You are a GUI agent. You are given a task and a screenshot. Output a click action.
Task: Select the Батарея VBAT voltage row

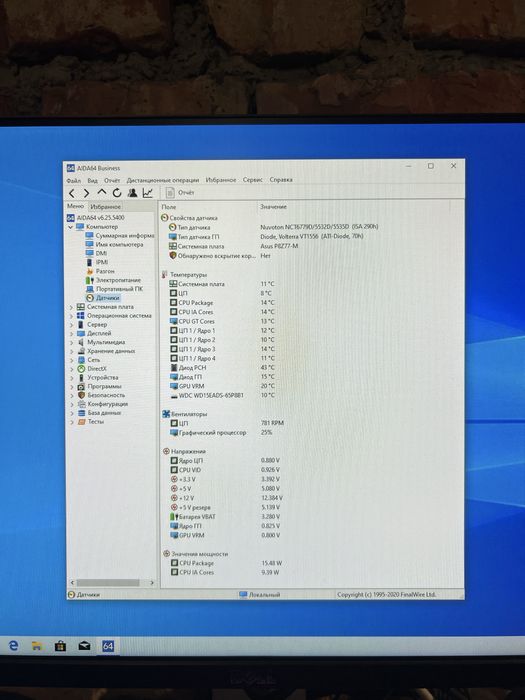[x=225, y=517]
